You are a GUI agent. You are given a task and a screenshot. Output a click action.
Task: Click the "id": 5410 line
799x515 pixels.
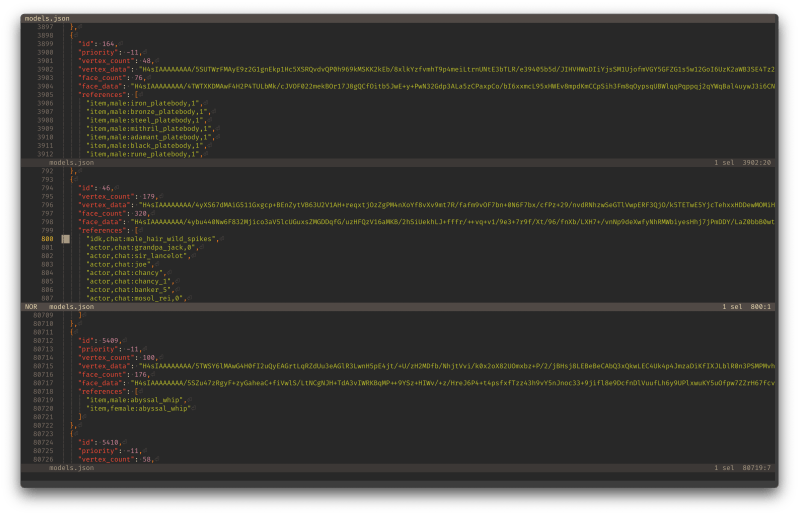pyautogui.click(x=100, y=442)
